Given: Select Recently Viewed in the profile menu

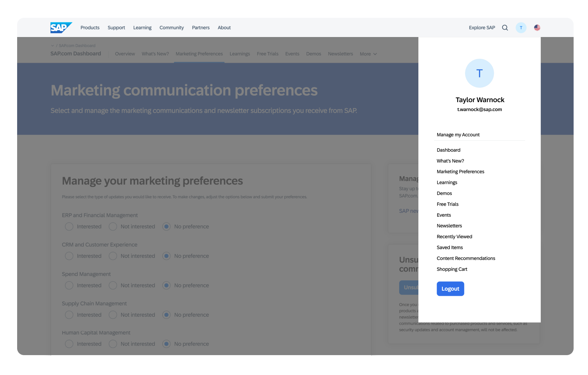Looking at the screenshot, I should [454, 237].
